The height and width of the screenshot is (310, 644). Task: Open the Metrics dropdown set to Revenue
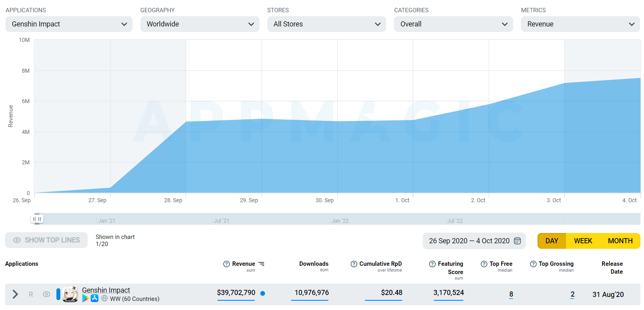coord(580,24)
